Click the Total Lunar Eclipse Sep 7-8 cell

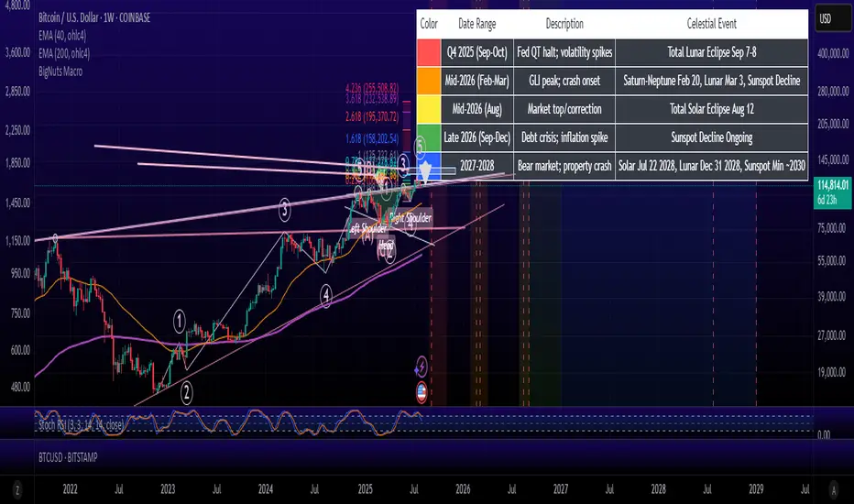coord(711,52)
